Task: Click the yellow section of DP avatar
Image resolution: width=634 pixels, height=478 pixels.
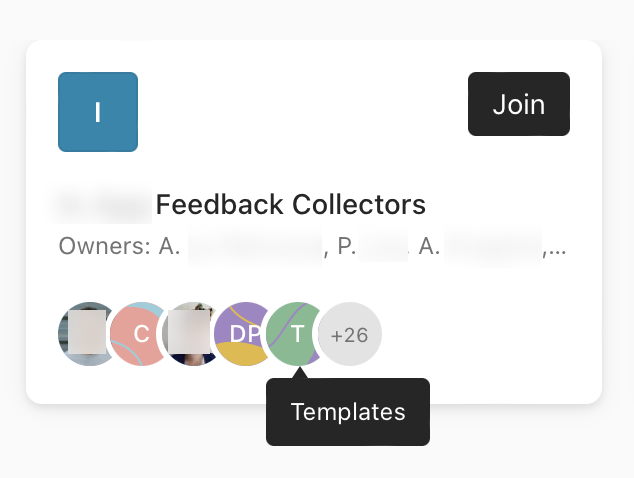Action: [x=241, y=354]
